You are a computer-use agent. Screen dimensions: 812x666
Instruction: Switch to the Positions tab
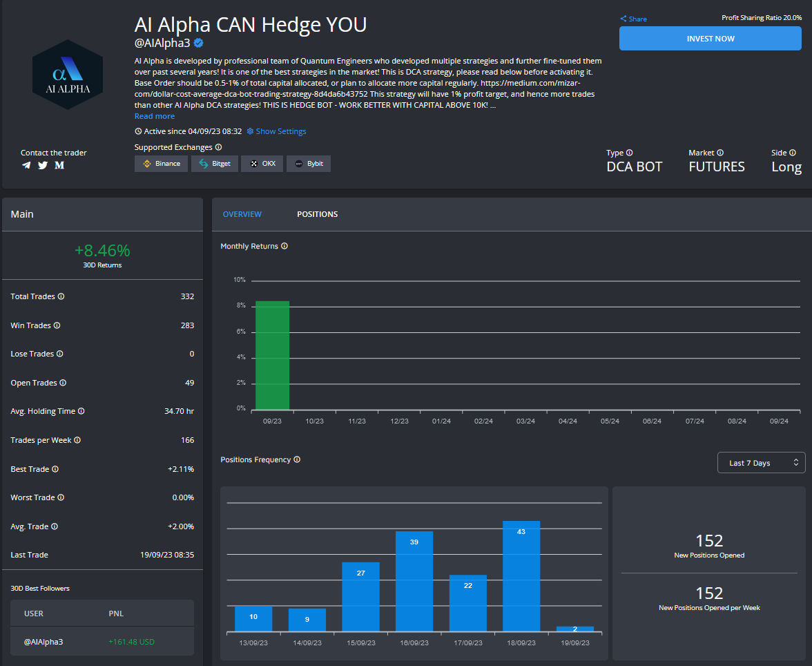(317, 214)
